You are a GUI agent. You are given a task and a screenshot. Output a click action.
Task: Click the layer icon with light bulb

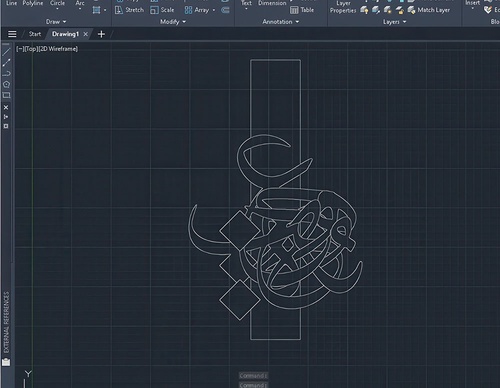[x=364, y=10]
